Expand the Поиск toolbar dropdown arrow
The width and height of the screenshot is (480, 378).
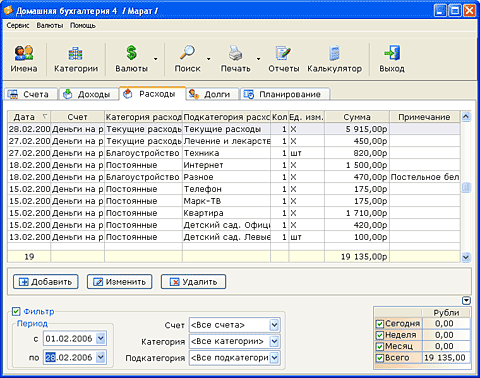[209, 59]
